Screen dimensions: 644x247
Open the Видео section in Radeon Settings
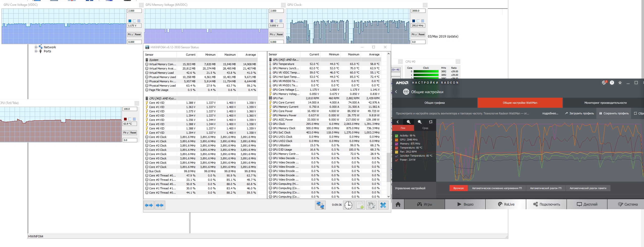(x=465, y=204)
